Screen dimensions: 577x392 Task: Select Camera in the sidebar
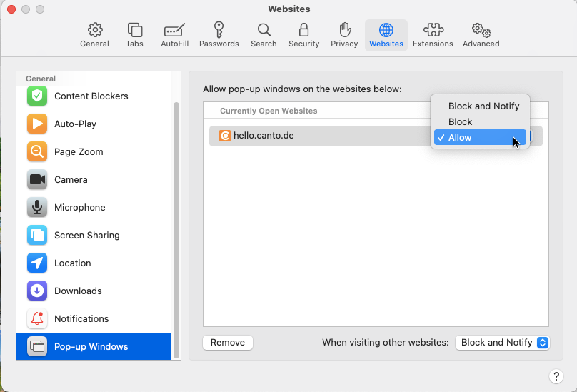[94, 180]
